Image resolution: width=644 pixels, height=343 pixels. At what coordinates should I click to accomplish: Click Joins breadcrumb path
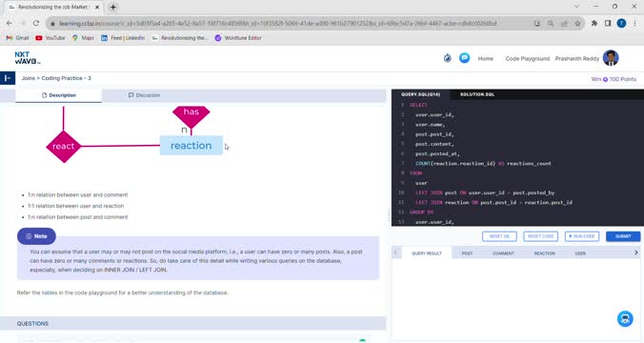click(x=28, y=78)
